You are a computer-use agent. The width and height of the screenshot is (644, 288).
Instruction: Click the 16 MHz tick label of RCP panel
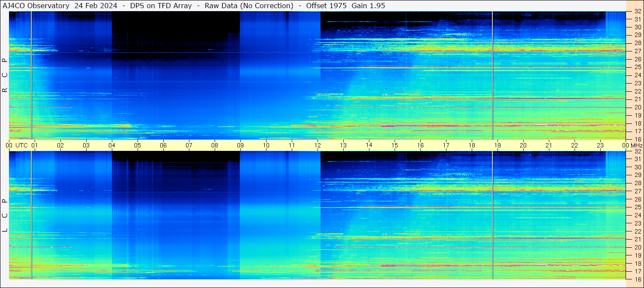[x=638, y=139]
